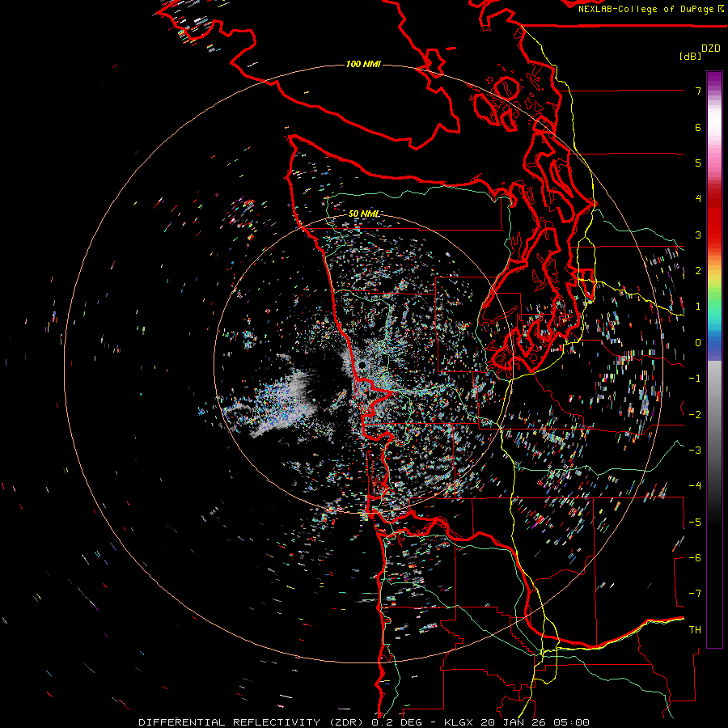
Task: Click the -5 value on color scale
Action: 695,523
